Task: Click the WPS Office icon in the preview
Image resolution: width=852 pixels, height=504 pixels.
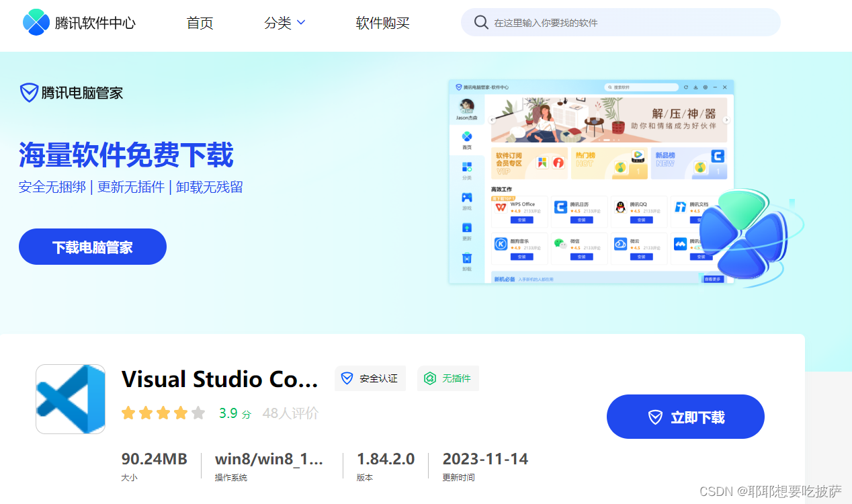Action: (501, 207)
